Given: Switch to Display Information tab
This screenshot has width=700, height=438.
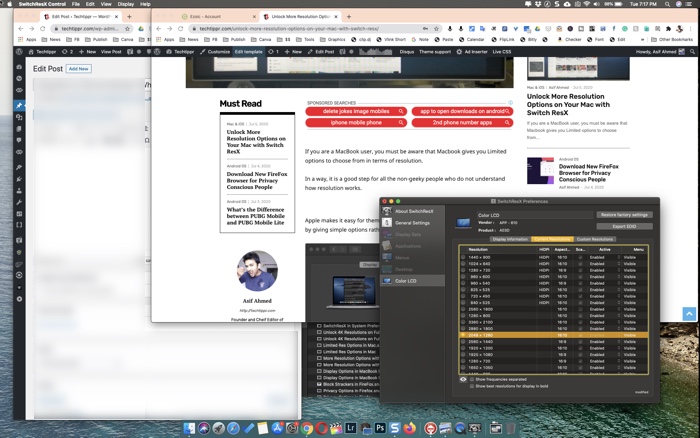Looking at the screenshot, I should (x=510, y=239).
